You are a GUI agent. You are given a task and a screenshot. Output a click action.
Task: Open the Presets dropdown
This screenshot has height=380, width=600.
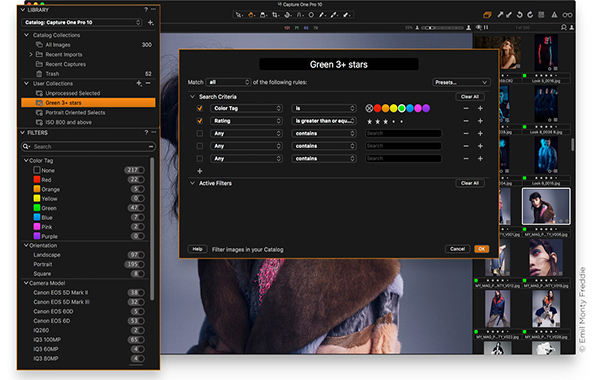coord(461,82)
